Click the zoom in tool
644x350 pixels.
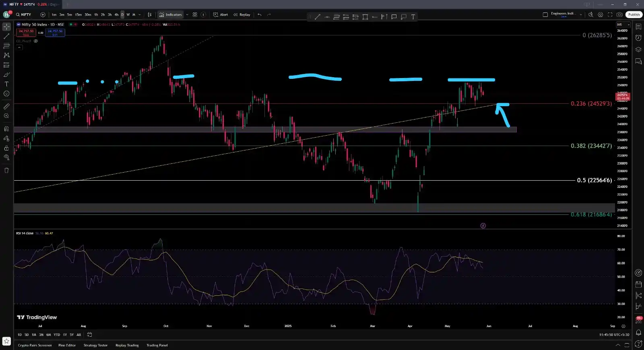click(x=6, y=116)
